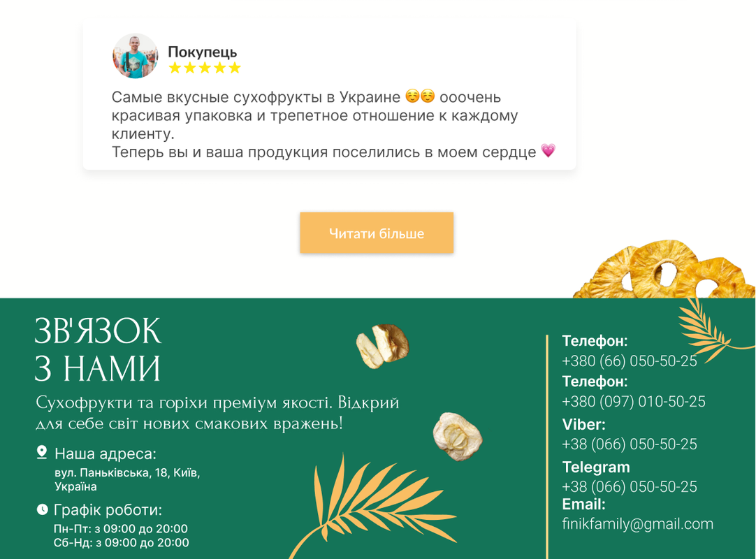Screen dimensions: 756x559
Task: Click the ЗВ'ЯЗОК З НАМИ heading
Action: coord(98,349)
